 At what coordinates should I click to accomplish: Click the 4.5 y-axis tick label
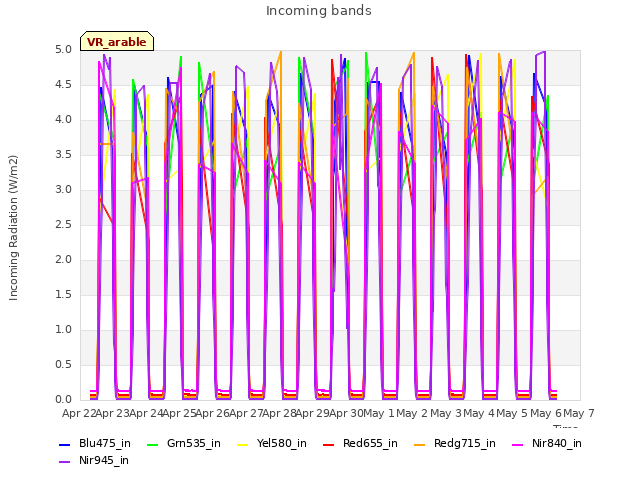pos(63,85)
